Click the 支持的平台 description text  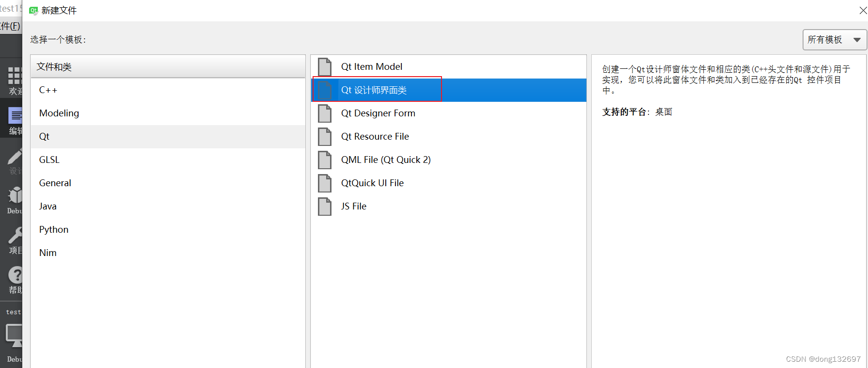click(637, 112)
